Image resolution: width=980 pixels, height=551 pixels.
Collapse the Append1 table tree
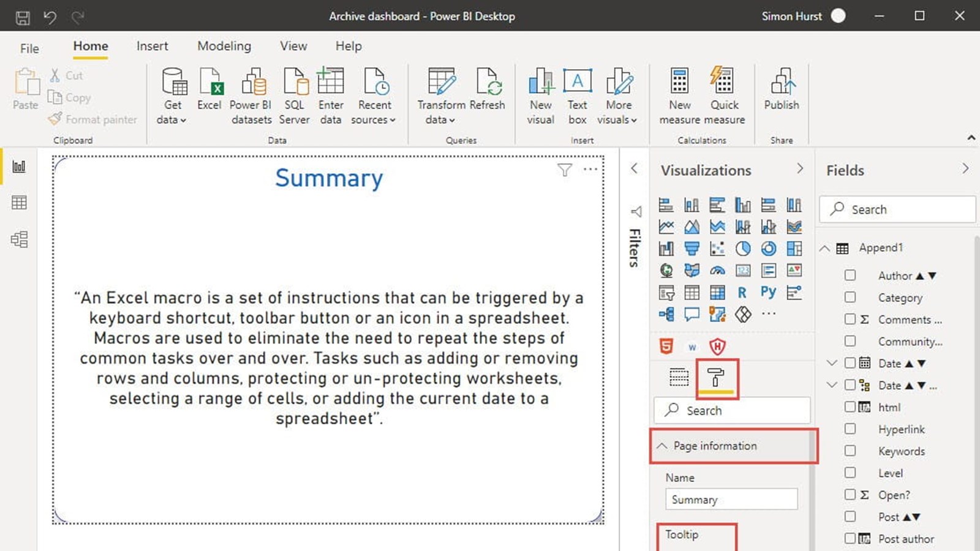click(x=825, y=248)
